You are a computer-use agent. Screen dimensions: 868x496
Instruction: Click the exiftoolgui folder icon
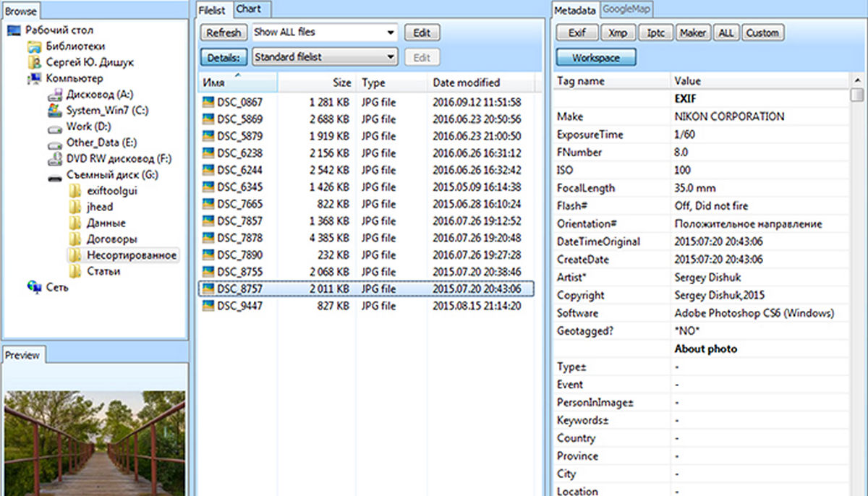[75, 192]
